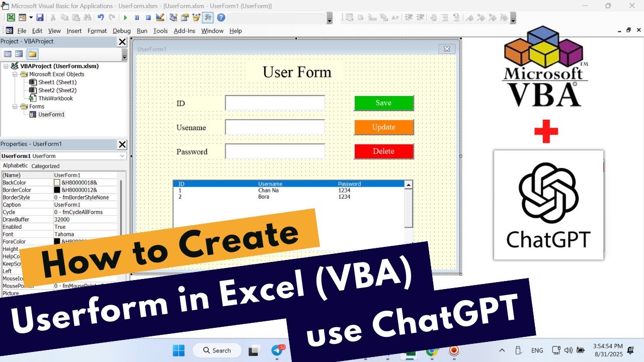Run the macro with green play icon

click(125, 18)
